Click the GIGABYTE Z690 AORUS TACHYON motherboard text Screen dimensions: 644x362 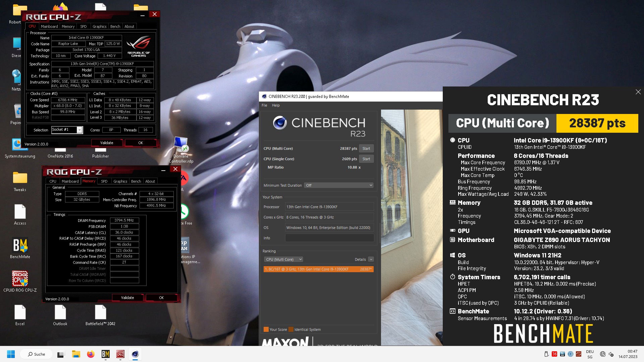pos(562,240)
